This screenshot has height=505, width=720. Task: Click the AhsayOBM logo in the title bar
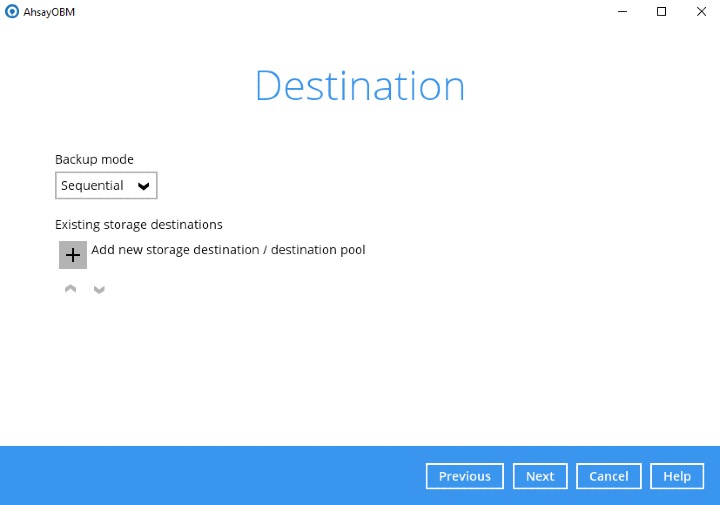[11, 12]
